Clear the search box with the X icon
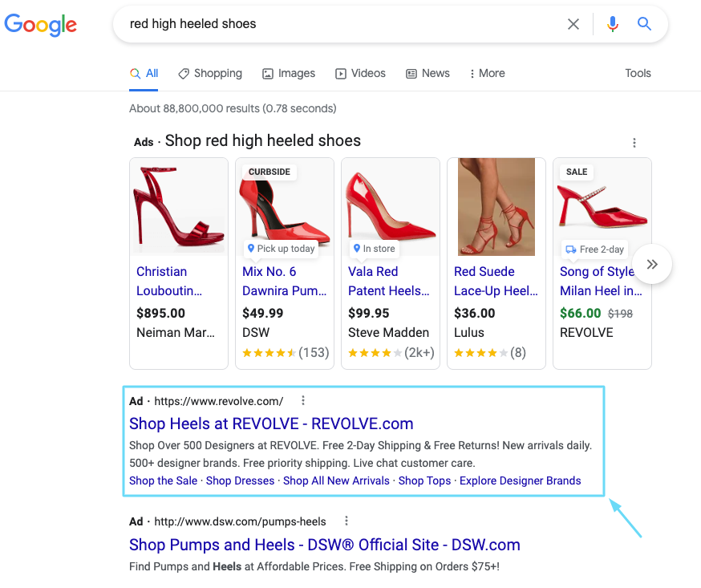The height and width of the screenshot is (588, 701). (x=573, y=24)
